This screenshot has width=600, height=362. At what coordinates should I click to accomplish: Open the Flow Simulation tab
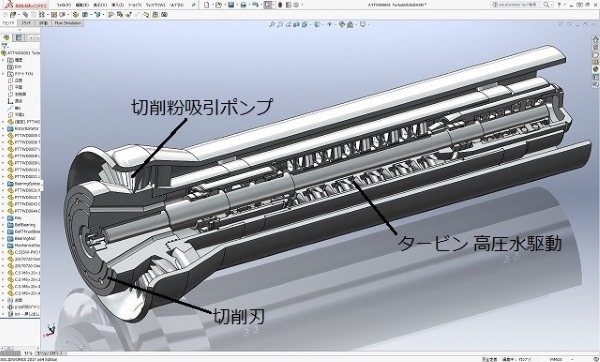(68, 23)
